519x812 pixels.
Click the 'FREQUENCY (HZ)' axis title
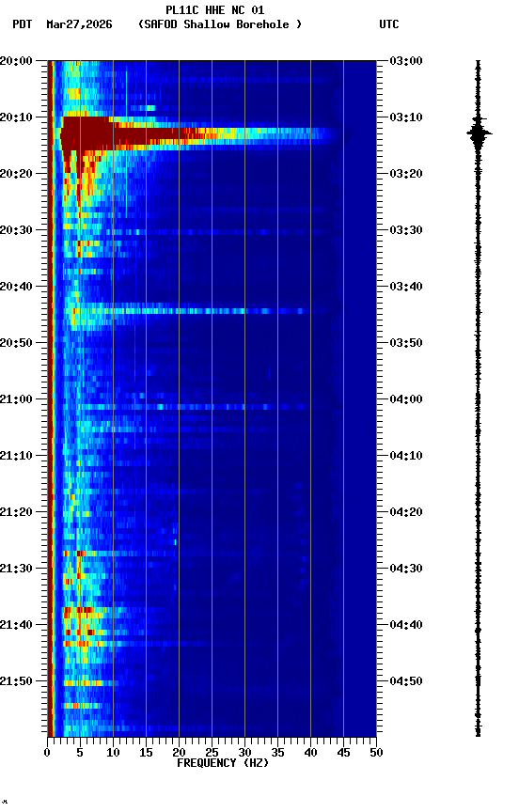(x=223, y=764)
